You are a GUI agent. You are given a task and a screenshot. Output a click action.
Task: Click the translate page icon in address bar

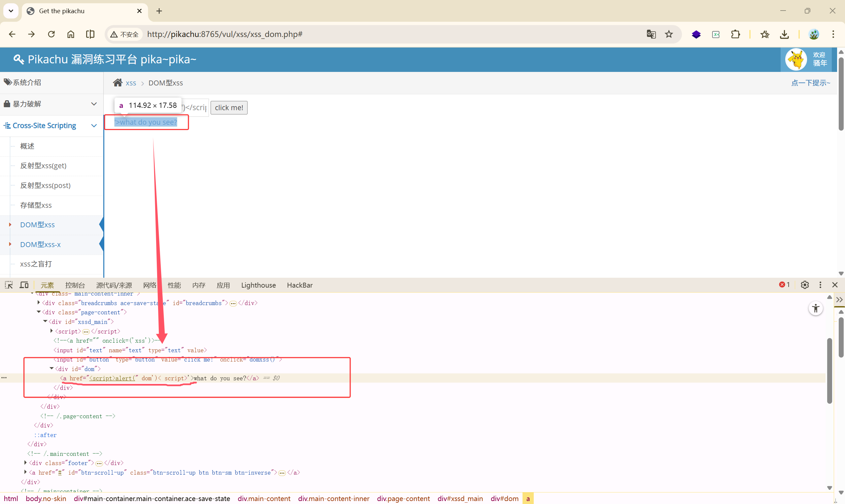[x=651, y=34]
